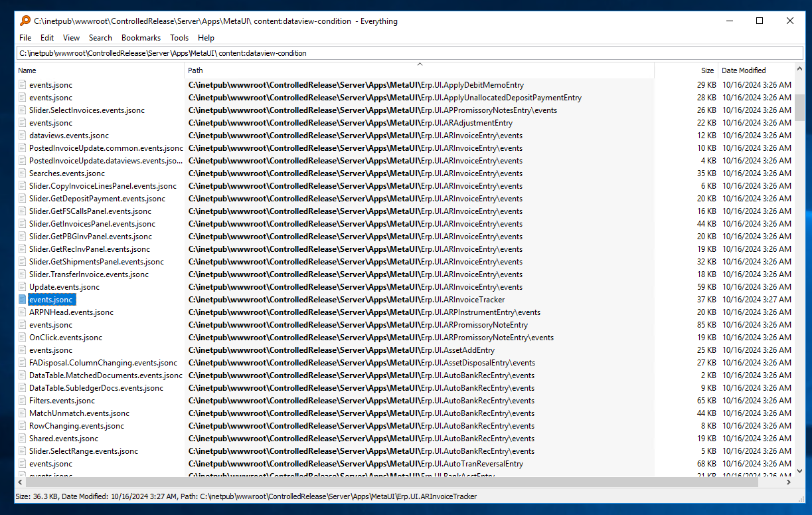812x515 pixels.
Task: Click path ending Erp.UI.APPromissoryNotesEntry\events
Action: point(372,110)
